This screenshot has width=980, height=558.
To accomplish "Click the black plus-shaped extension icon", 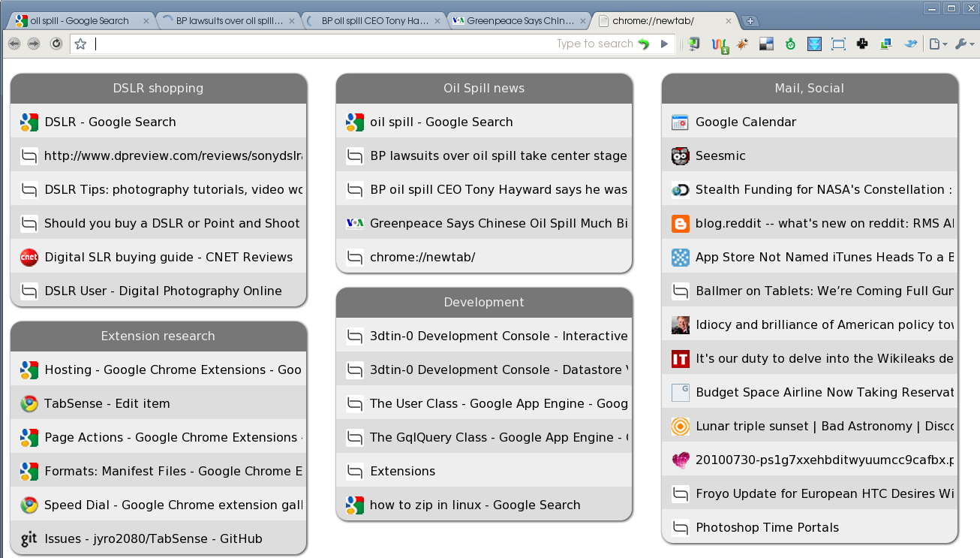I will click(862, 44).
